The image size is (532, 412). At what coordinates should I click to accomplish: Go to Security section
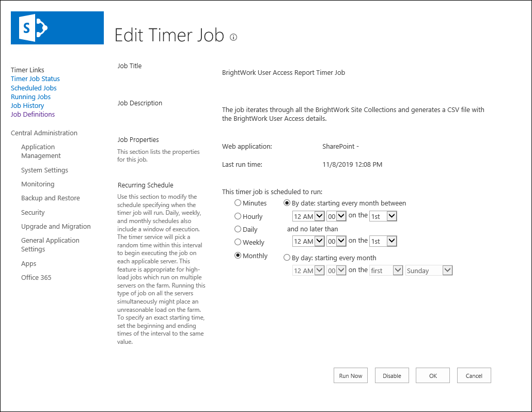[33, 212]
